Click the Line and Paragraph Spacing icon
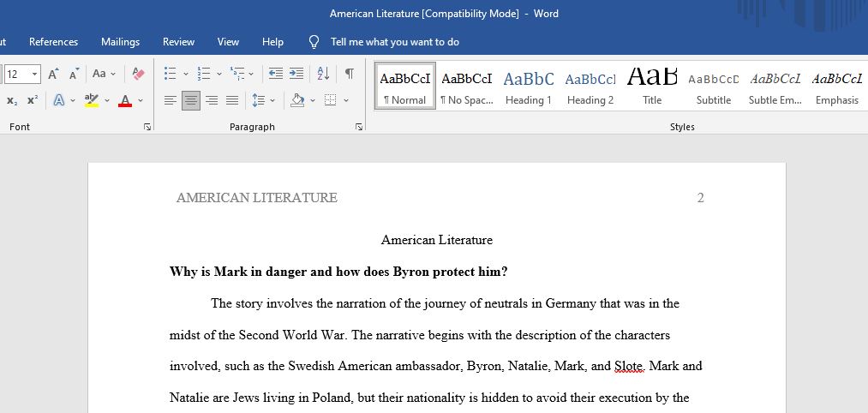 (x=259, y=100)
